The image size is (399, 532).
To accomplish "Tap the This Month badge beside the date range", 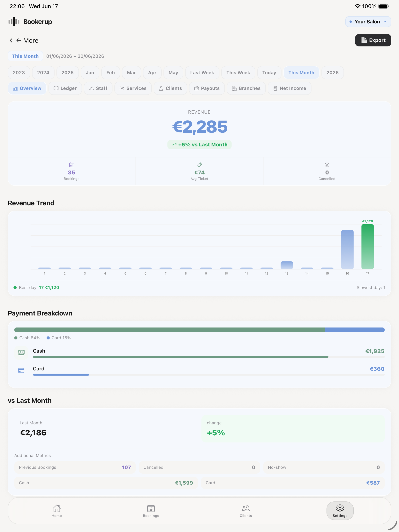I will tap(25, 56).
